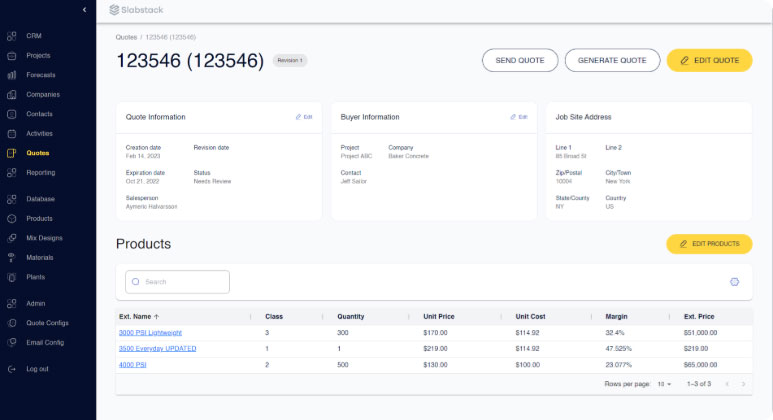Open the Quote Configs menu item
The height and width of the screenshot is (420, 773).
pos(47,323)
